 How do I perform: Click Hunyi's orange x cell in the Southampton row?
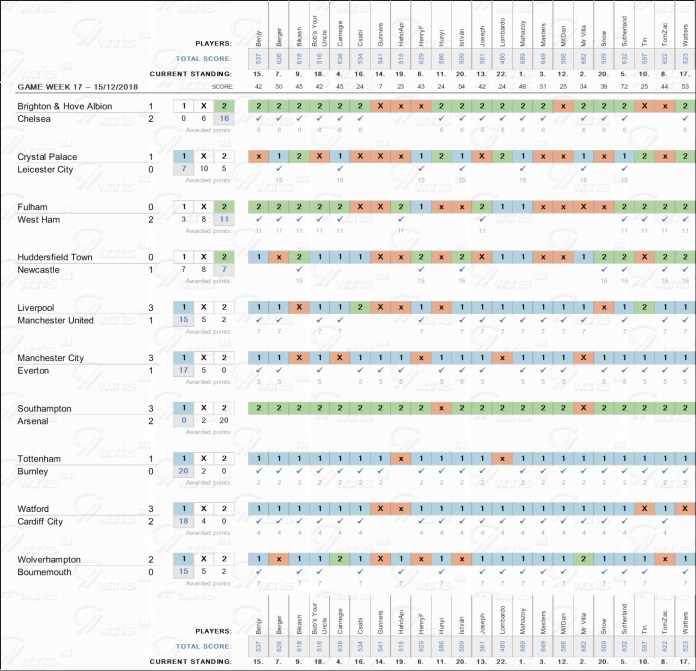440,407
